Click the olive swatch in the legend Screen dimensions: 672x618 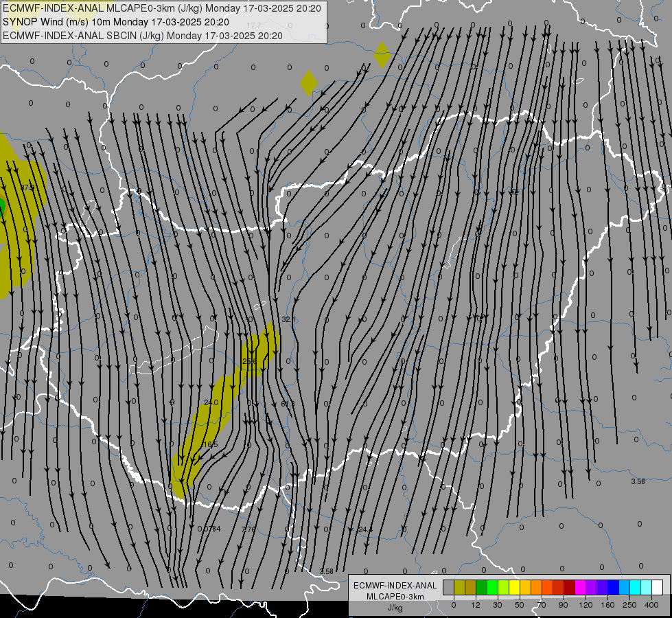pyautogui.click(x=460, y=587)
